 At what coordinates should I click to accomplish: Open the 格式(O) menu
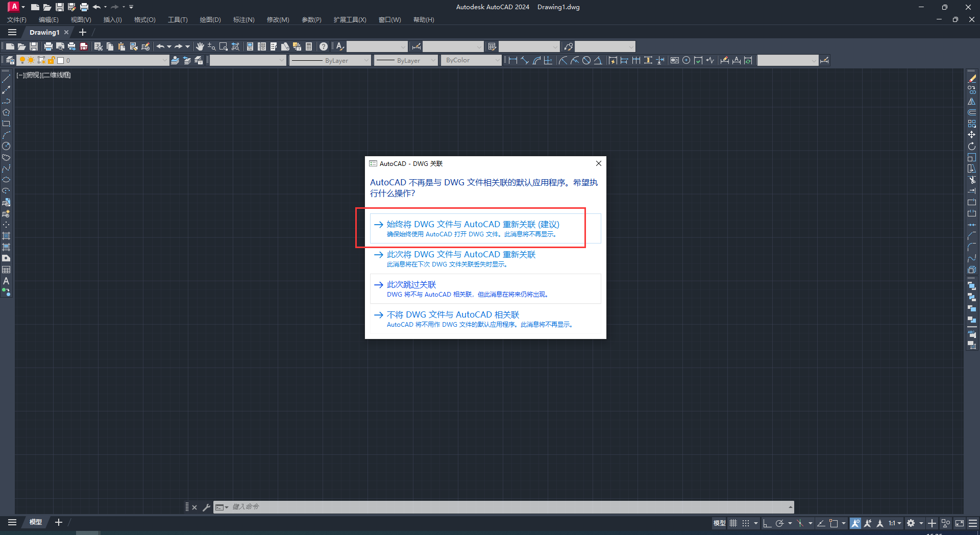[x=144, y=19]
